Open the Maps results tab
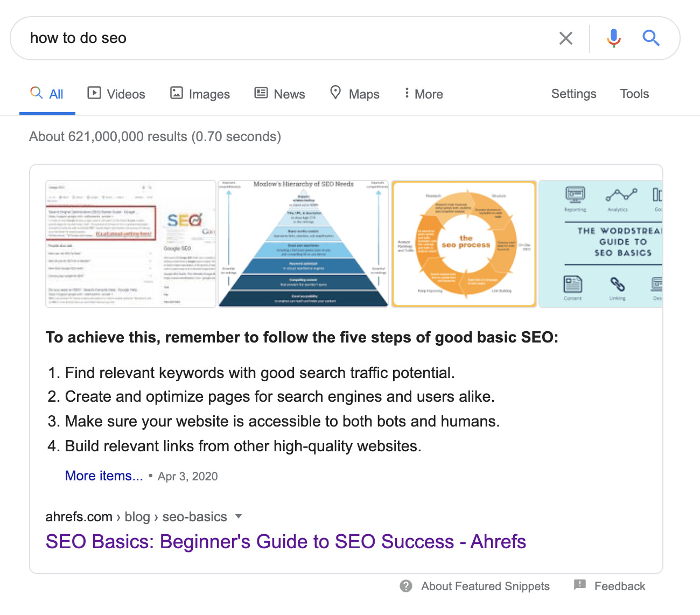Image resolution: width=700 pixels, height=615 pixels. tap(354, 94)
